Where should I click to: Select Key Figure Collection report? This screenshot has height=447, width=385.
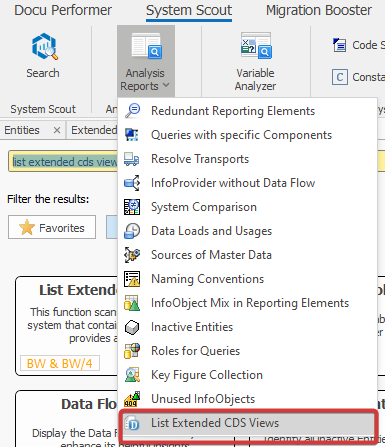tap(207, 375)
